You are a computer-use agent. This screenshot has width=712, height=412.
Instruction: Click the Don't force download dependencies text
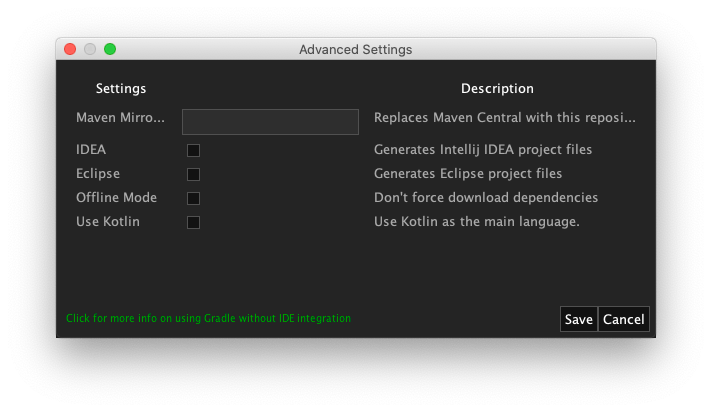486,198
